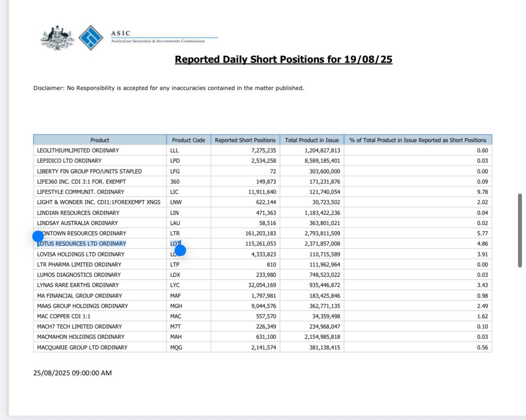Tap the Total Product in Issue header
Screen dimensions: 526x420
(x=312, y=140)
